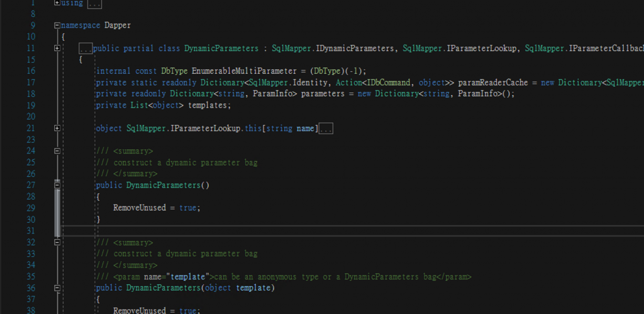
Task: Collapse the namespace Dapper block
Action: [57, 25]
